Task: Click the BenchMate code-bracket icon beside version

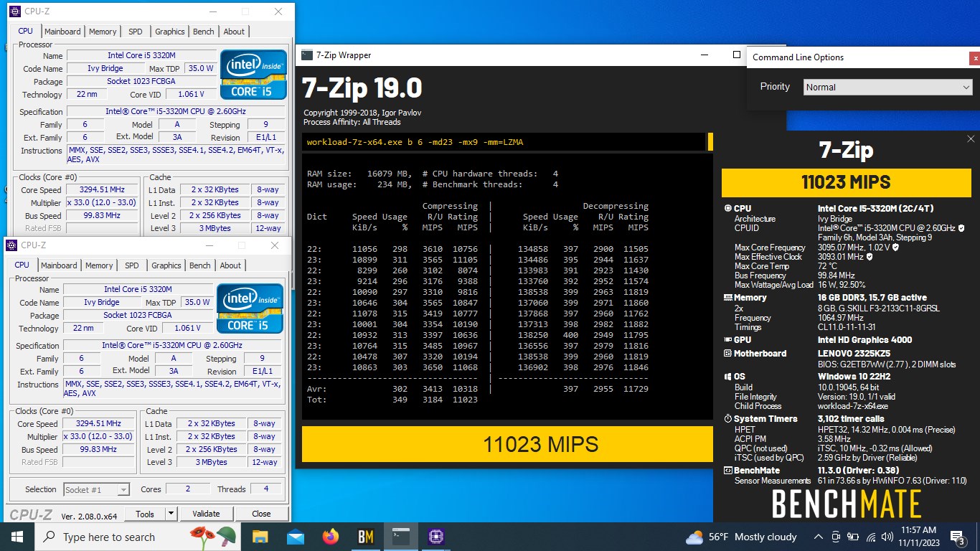Action: pos(727,471)
